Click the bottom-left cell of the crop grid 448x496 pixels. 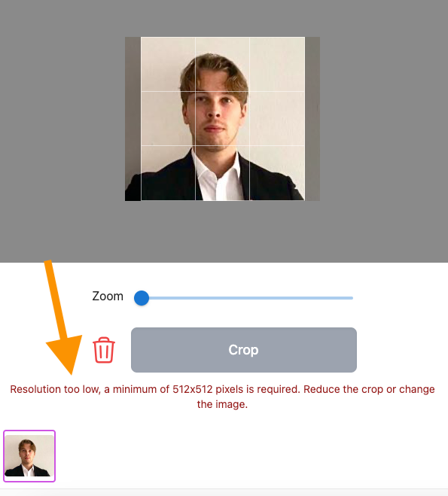(168, 173)
